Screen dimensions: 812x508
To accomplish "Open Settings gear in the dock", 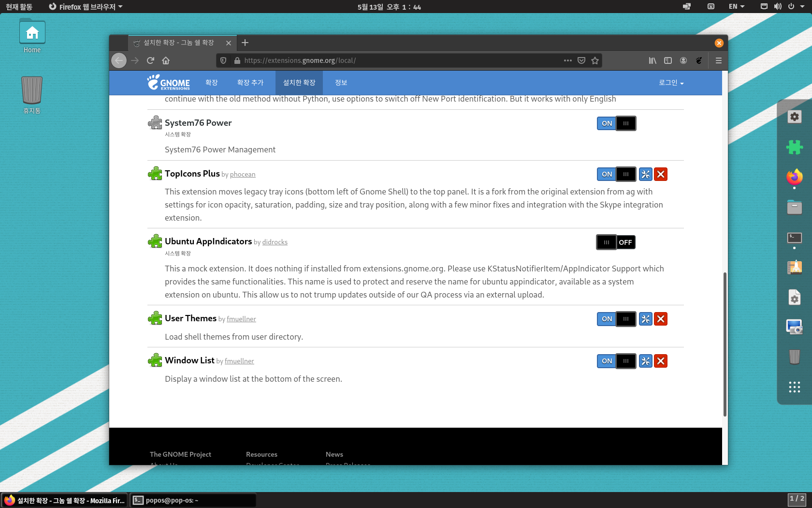I will 795,117.
